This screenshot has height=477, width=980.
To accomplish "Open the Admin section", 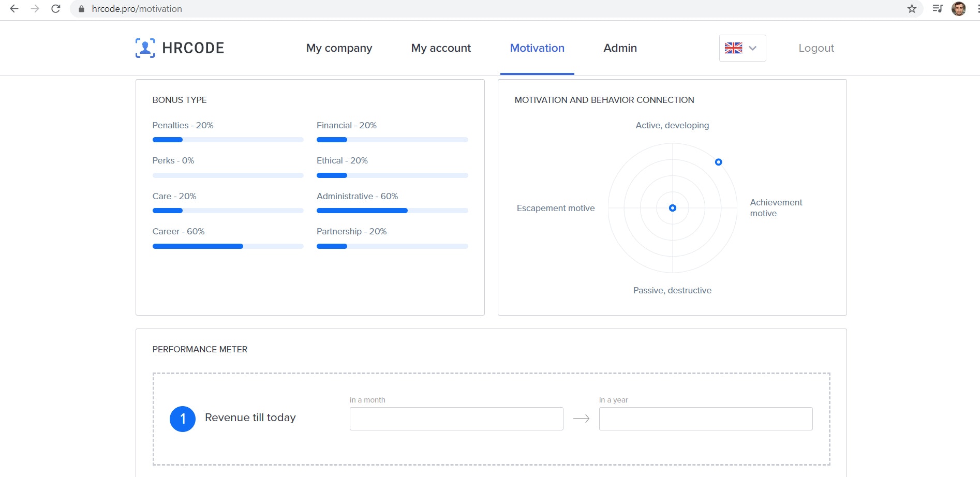I will point(620,48).
